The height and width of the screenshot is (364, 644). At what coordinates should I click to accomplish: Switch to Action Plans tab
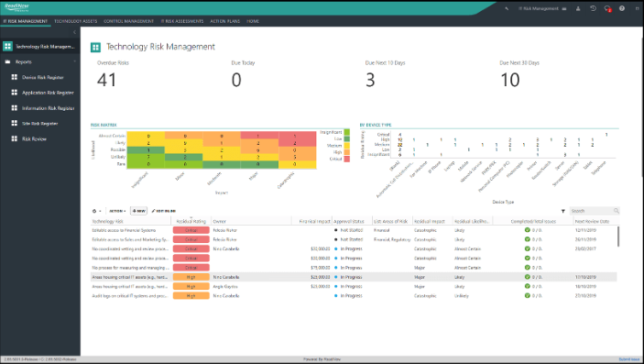click(225, 21)
